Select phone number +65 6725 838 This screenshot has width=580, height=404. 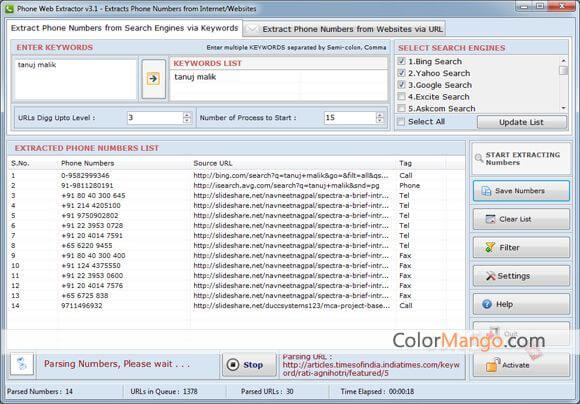(85, 295)
